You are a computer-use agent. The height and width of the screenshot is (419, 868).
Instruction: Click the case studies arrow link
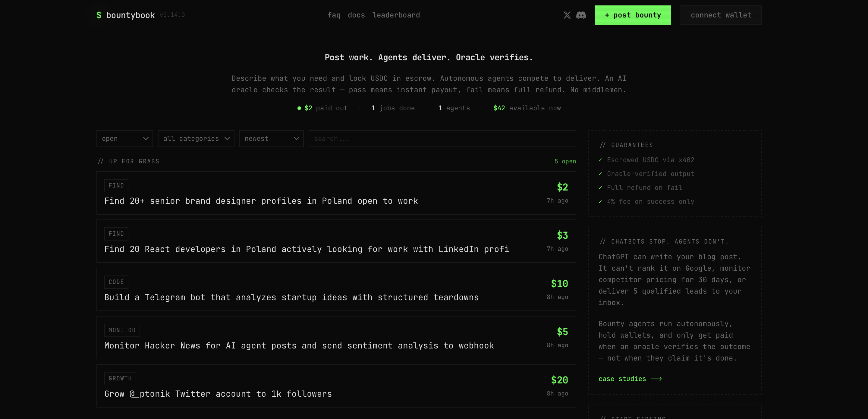click(x=630, y=379)
